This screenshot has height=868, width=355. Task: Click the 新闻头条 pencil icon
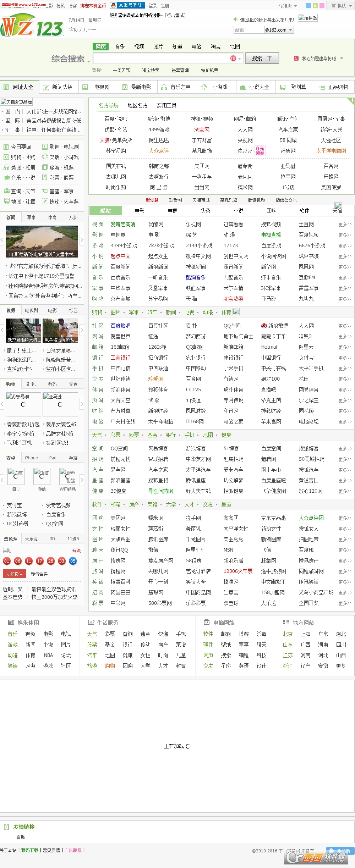pos(46,87)
